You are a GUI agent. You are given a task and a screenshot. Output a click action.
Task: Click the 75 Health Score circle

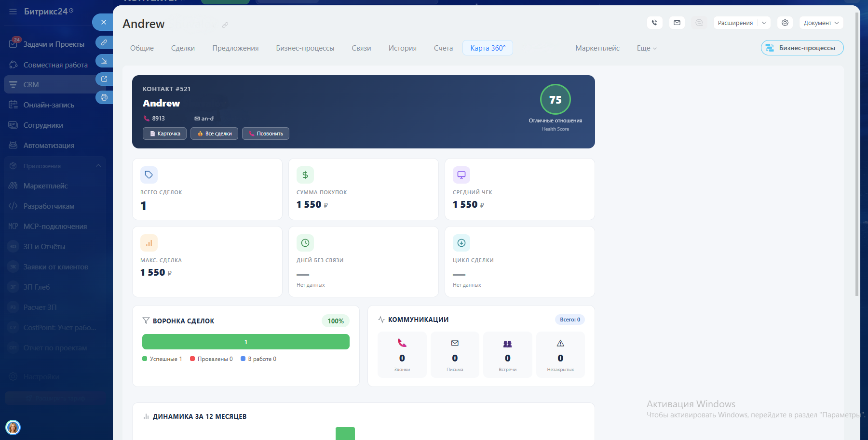pyautogui.click(x=556, y=99)
